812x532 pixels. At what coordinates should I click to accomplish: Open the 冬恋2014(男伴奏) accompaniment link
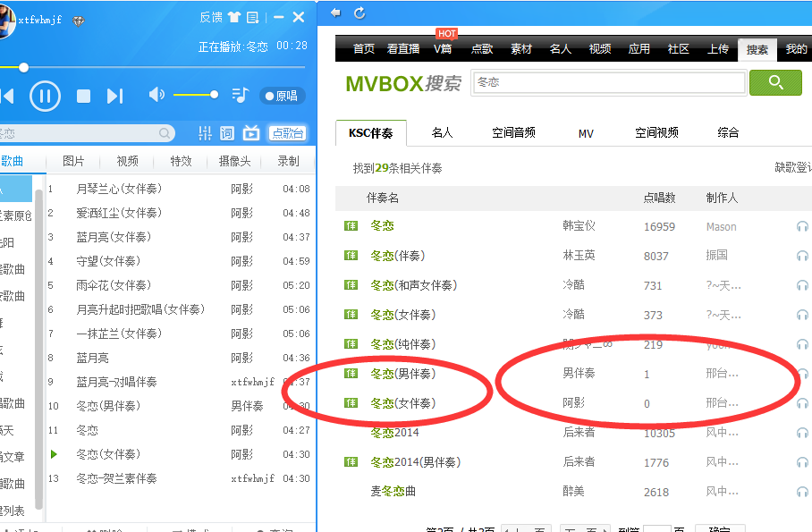(x=415, y=462)
